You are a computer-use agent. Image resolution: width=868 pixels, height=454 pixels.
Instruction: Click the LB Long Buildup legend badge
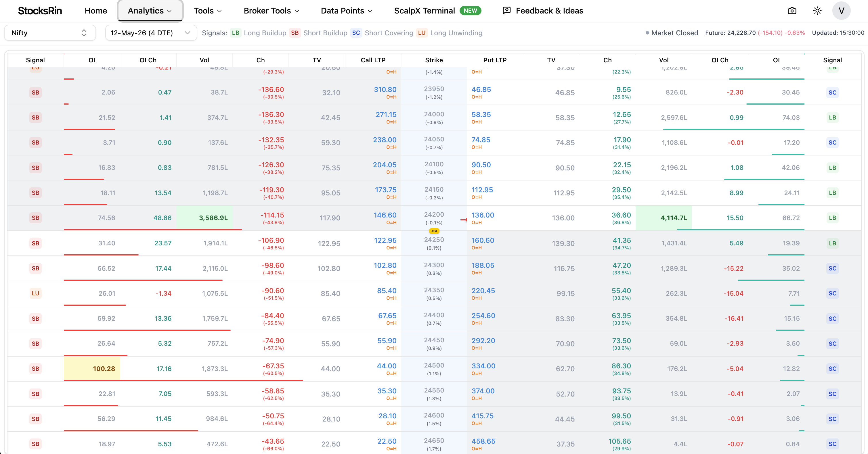pos(236,33)
